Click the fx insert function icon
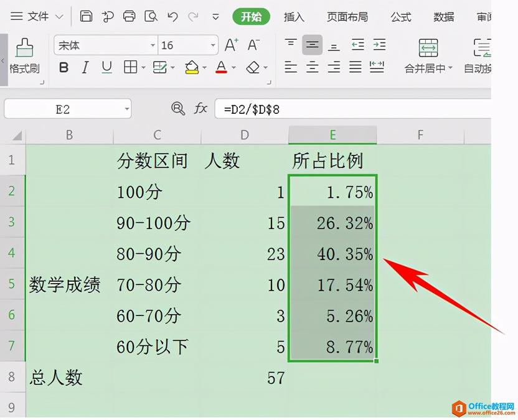This screenshot has height=420, width=518. (x=200, y=108)
